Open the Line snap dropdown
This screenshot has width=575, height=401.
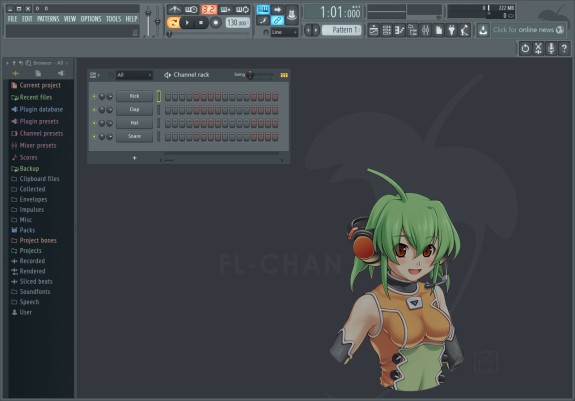pos(284,32)
